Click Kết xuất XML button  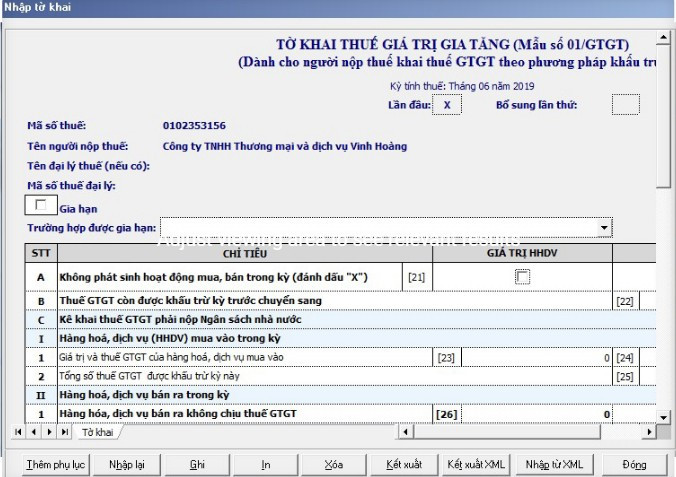(476, 464)
